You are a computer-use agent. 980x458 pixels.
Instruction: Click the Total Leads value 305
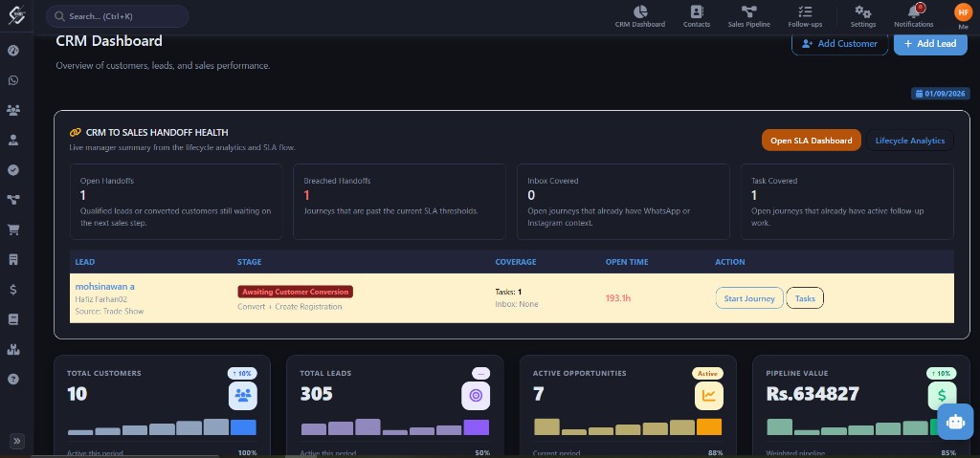pos(316,394)
